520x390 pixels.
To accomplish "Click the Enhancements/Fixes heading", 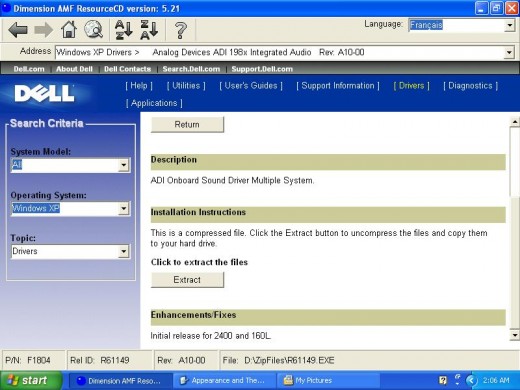I will (x=193, y=315).
